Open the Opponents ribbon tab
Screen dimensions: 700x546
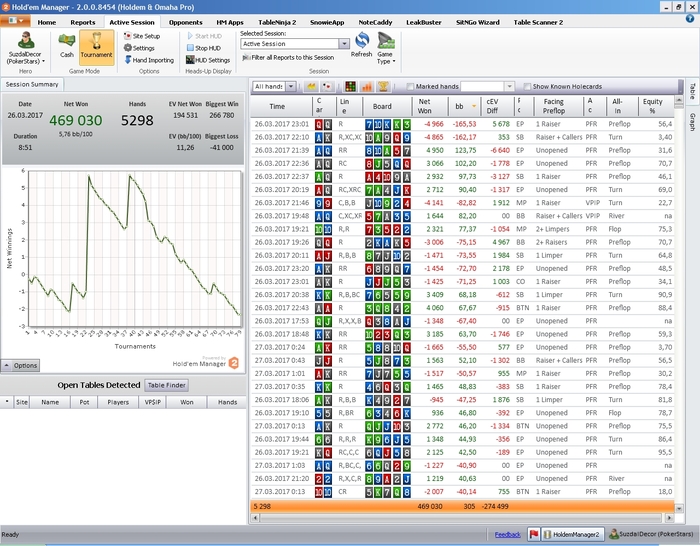pos(185,21)
